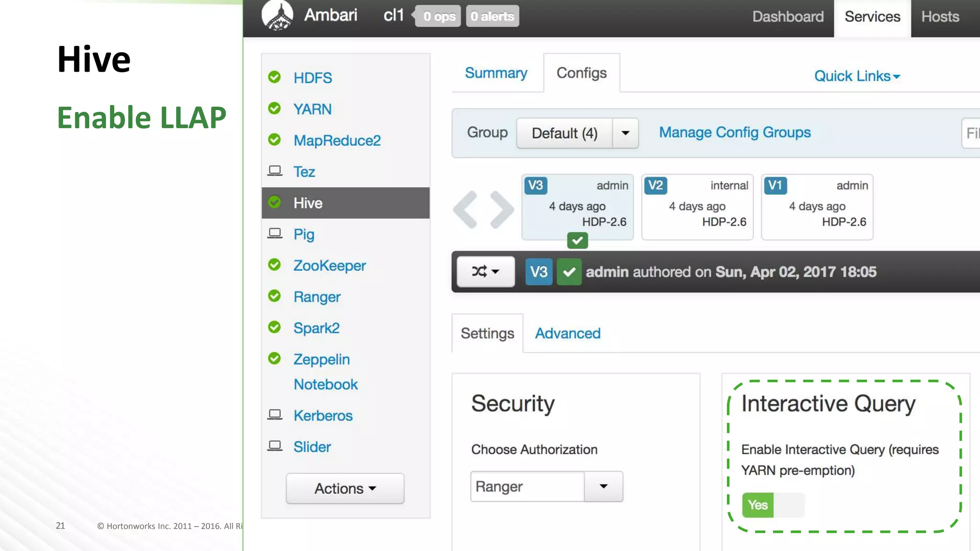Click the MapReduce2 green status icon

[x=274, y=140]
